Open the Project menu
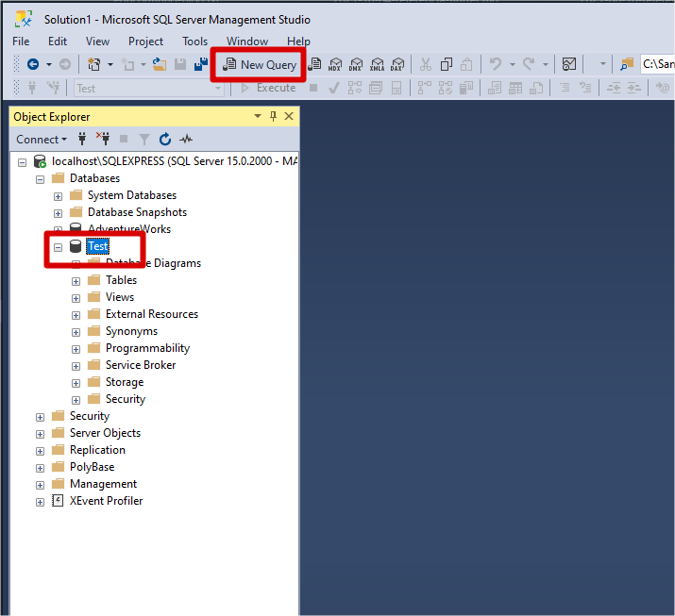Image resolution: width=675 pixels, height=616 pixels. pyautogui.click(x=145, y=42)
